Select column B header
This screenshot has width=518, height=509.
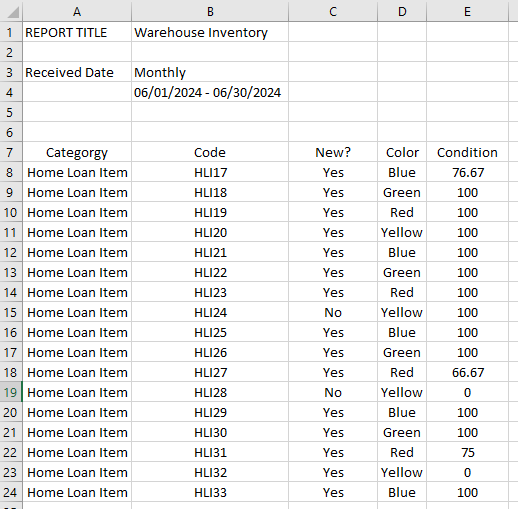pyautogui.click(x=210, y=12)
